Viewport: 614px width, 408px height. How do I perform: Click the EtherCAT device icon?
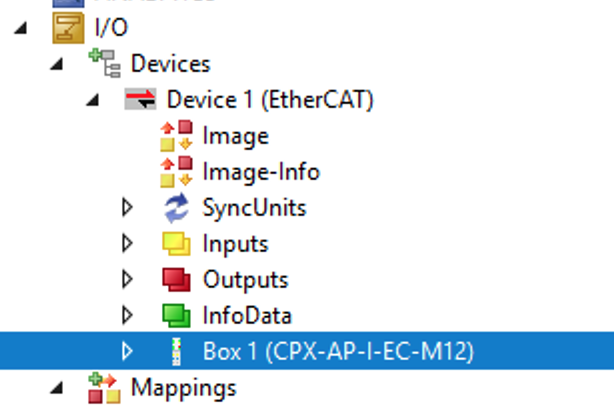coord(140,99)
